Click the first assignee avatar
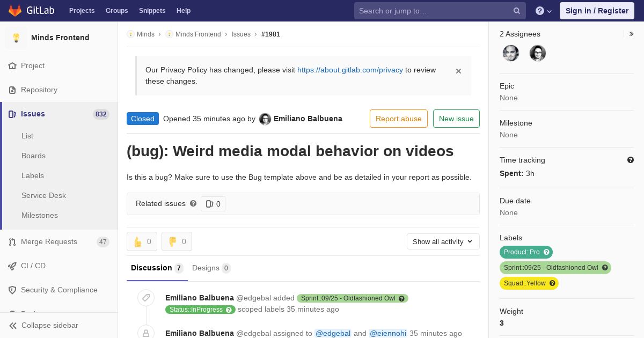 [x=511, y=53]
